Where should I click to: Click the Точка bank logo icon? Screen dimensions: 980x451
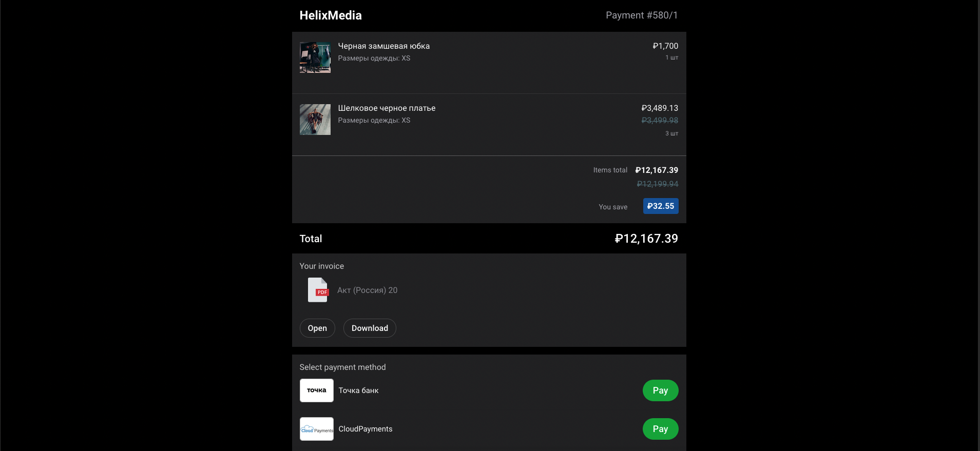coord(317,390)
